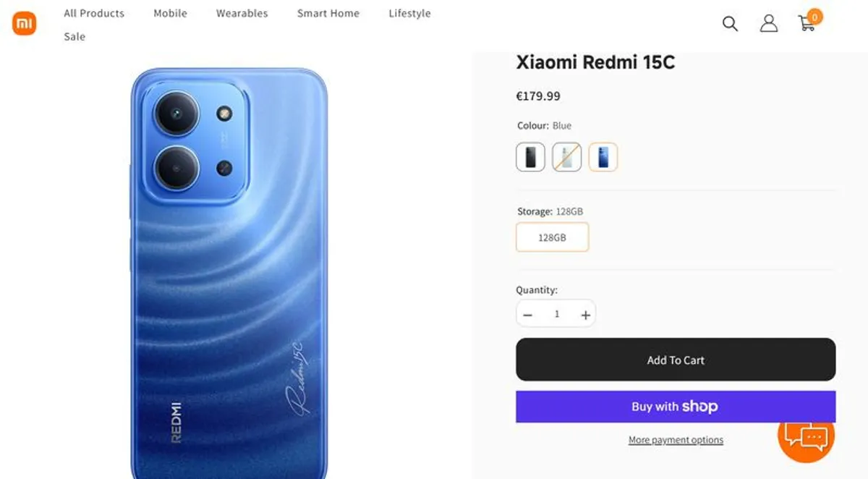Open the Sale section
868x479 pixels.
tap(74, 36)
